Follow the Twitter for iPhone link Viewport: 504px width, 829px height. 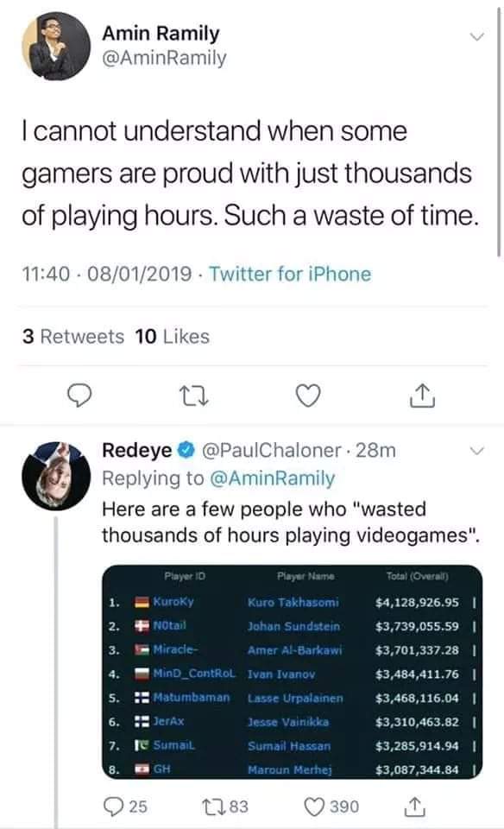[290, 274]
